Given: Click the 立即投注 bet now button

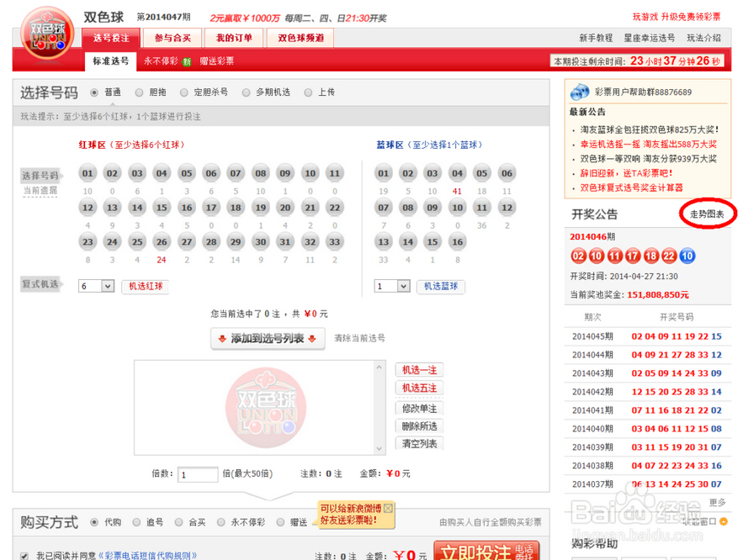Looking at the screenshot, I should [x=486, y=553].
